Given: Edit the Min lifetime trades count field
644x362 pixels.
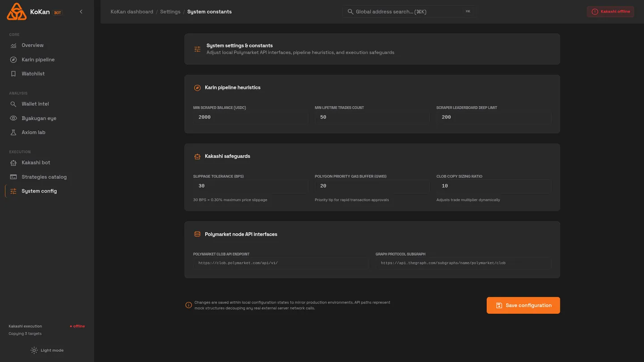Looking at the screenshot, I should pyautogui.click(x=372, y=117).
